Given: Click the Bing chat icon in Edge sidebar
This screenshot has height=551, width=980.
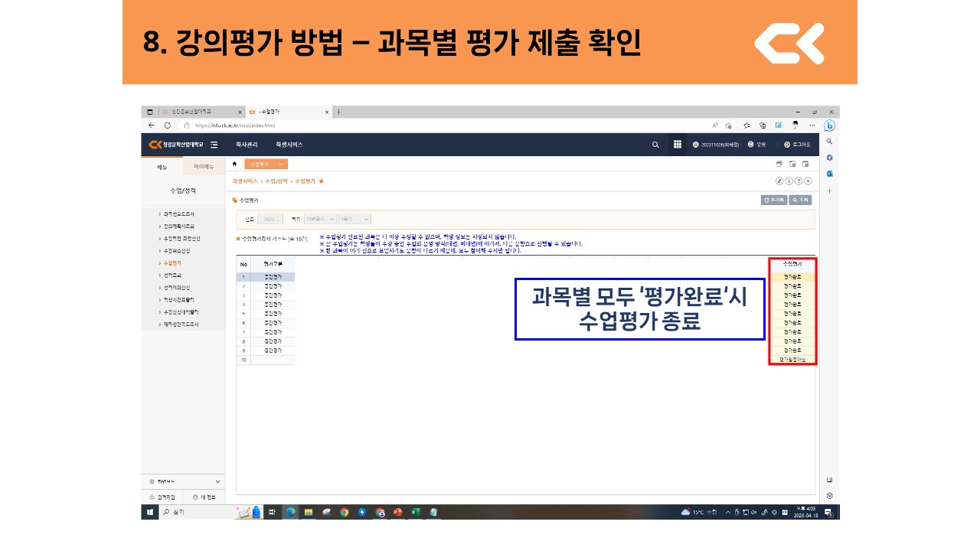Looking at the screenshot, I should 829,126.
